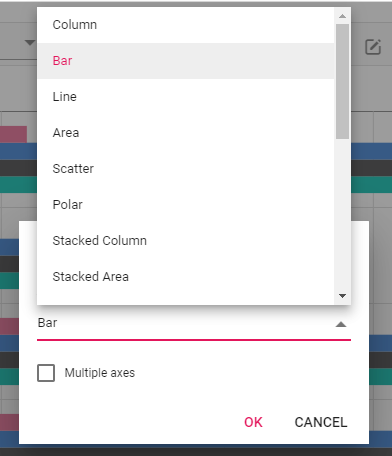The width and height of the screenshot is (392, 456).
Task: Pick Line chart type
Action: [x=186, y=97]
